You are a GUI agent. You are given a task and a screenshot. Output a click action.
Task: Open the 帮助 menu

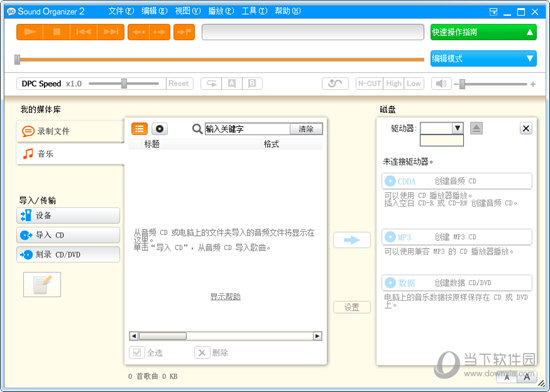click(288, 11)
